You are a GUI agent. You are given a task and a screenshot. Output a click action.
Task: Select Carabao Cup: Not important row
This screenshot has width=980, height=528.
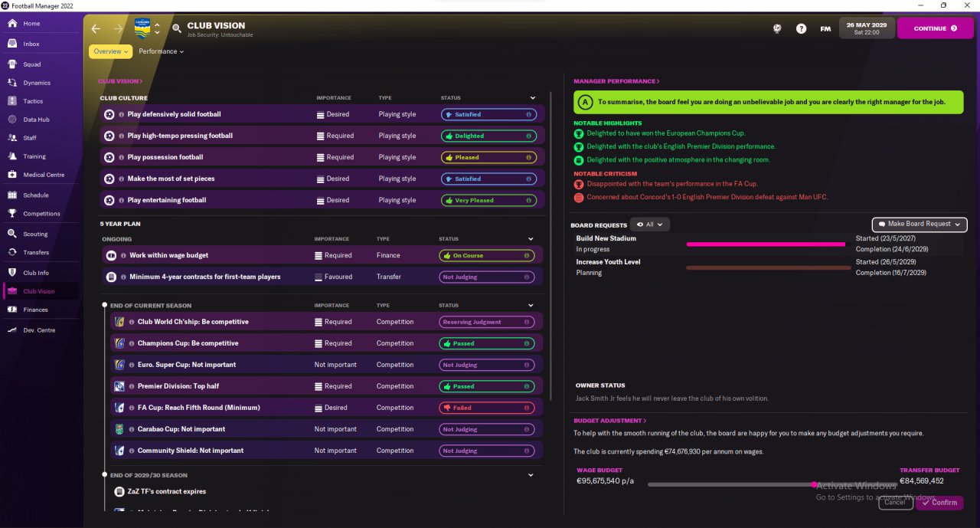click(x=327, y=429)
